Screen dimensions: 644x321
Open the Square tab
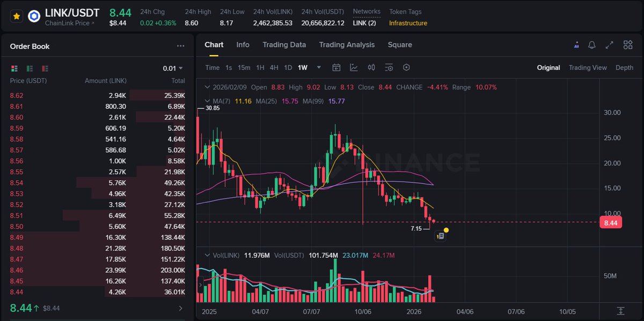(400, 45)
